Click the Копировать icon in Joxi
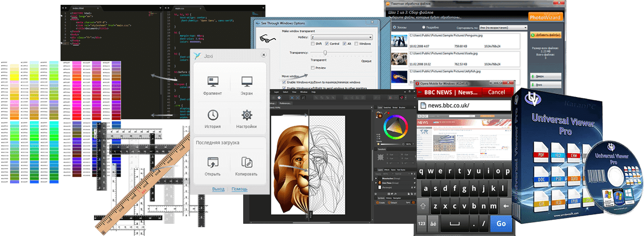 (246, 162)
